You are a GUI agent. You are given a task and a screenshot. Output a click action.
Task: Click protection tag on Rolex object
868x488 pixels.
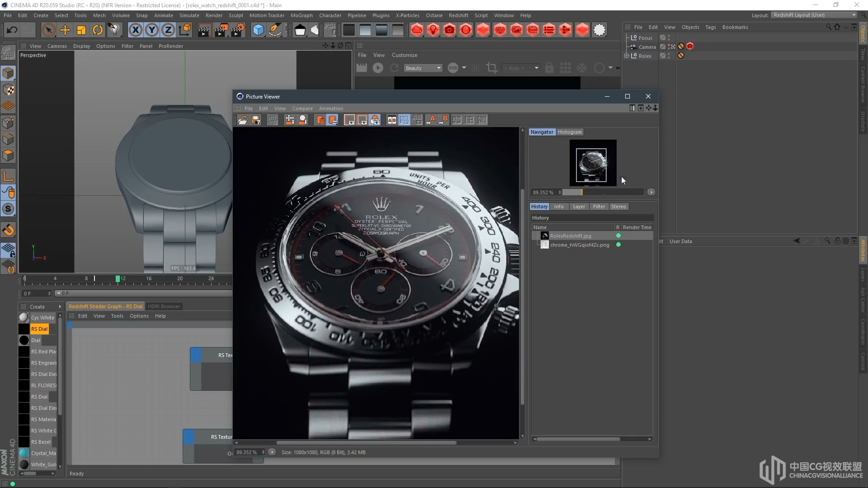681,56
